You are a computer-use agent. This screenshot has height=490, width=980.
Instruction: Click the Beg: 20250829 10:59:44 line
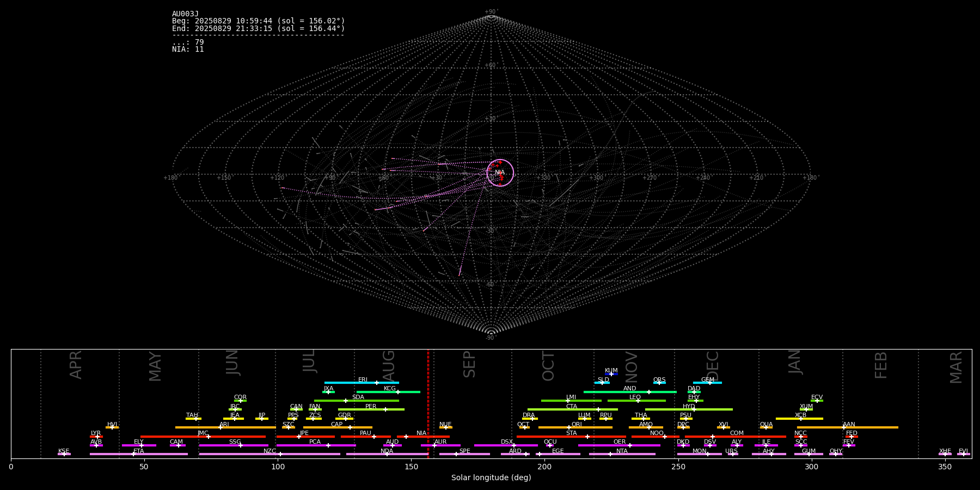point(259,21)
